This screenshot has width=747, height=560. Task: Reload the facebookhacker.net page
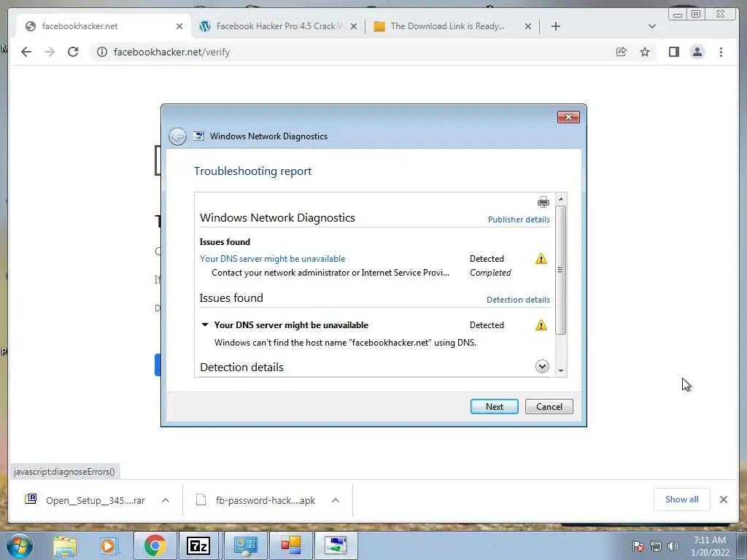73,52
